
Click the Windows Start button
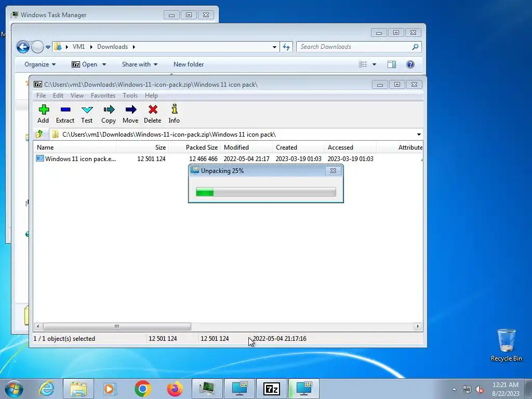pyautogui.click(x=14, y=389)
